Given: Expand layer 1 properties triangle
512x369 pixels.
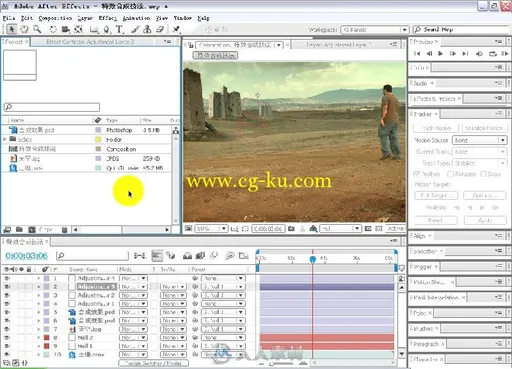Looking at the screenshot, I should (x=38, y=278).
